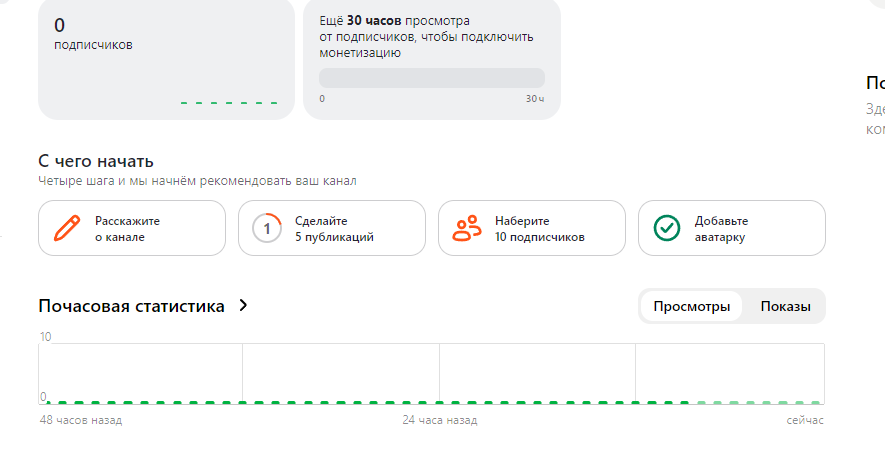Viewport: 885px width, 458px height.
Task: Expand hourly statistics via the chevron arrow
Action: pos(243,306)
